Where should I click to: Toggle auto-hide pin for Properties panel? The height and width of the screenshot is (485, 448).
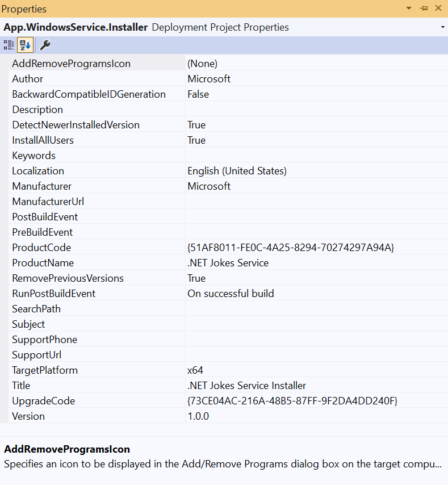tap(424, 9)
